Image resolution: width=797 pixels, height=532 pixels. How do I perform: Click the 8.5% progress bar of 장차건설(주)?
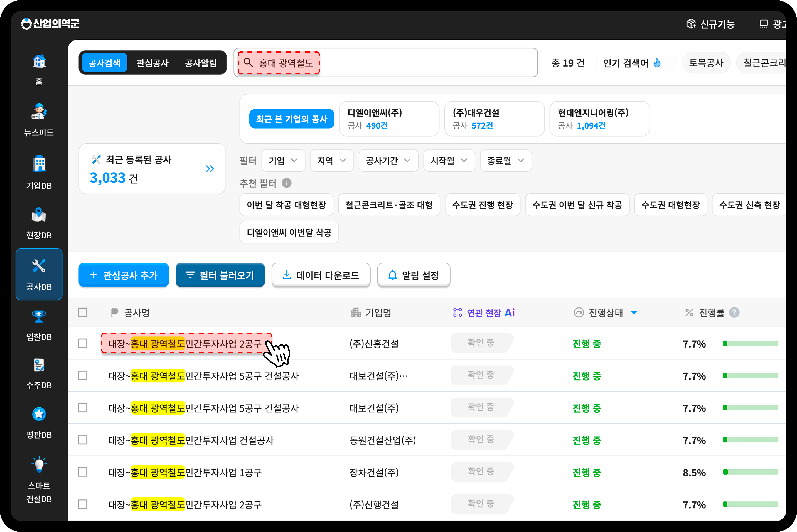751,472
